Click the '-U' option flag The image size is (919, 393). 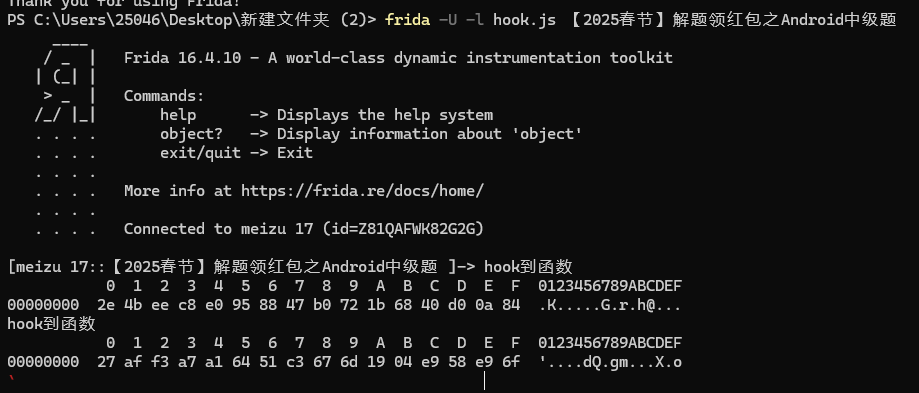[448, 20]
